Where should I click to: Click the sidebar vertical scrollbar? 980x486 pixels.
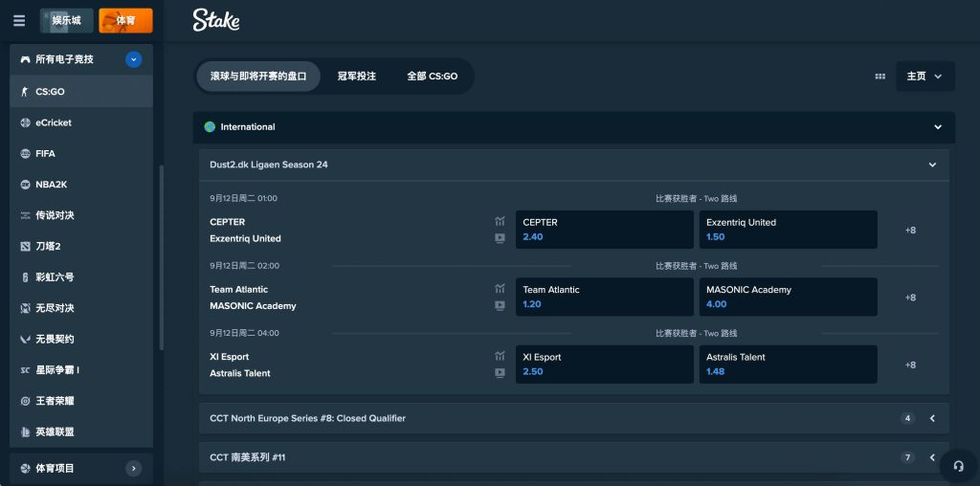(x=162, y=257)
